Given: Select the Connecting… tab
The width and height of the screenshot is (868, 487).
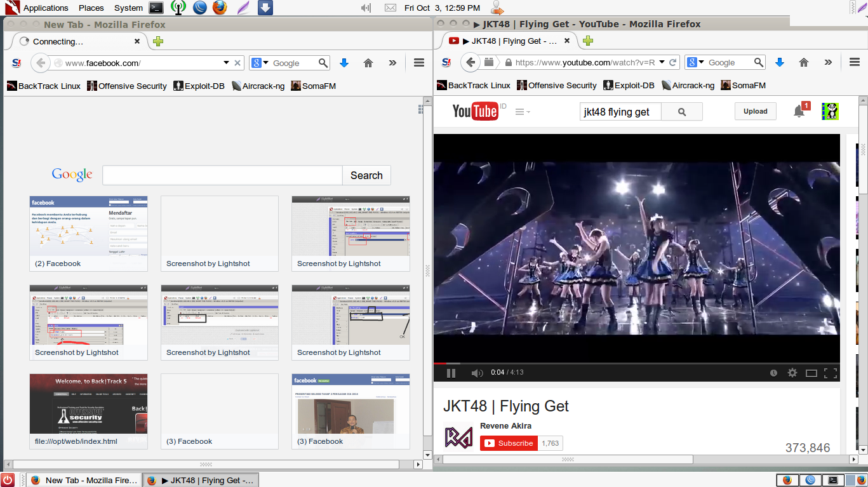Looking at the screenshot, I should [79, 41].
